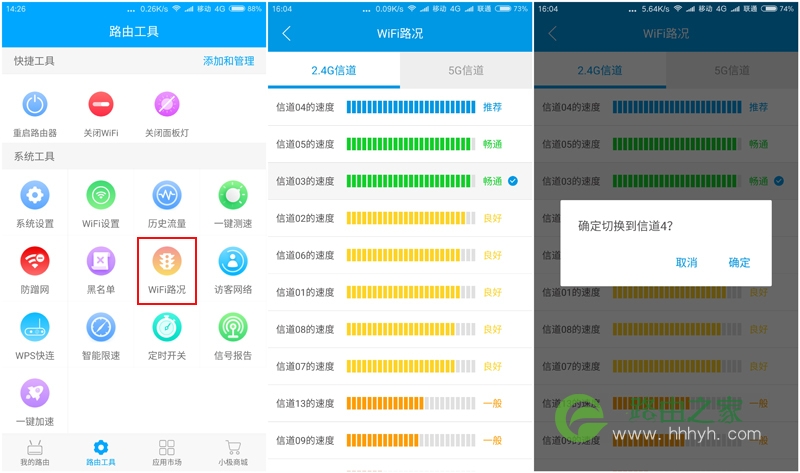Open 访客网络 guest network icon
Viewport: 800px width, 473px height.
(233, 261)
